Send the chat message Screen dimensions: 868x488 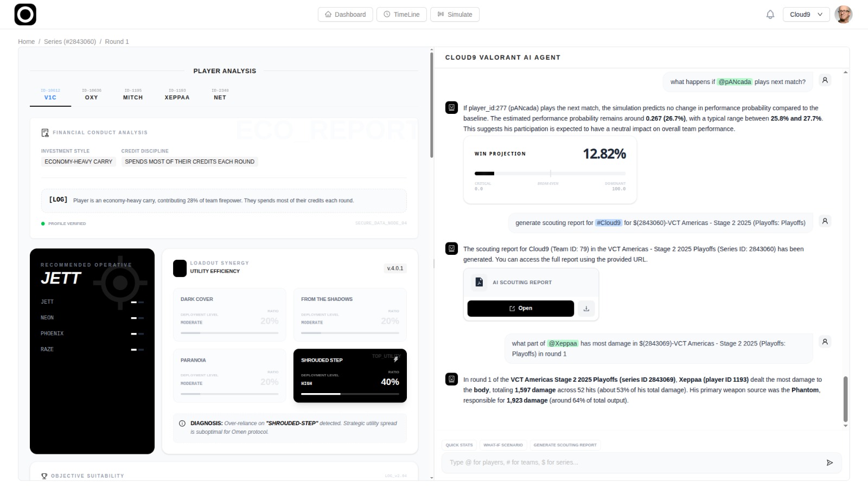tap(829, 463)
